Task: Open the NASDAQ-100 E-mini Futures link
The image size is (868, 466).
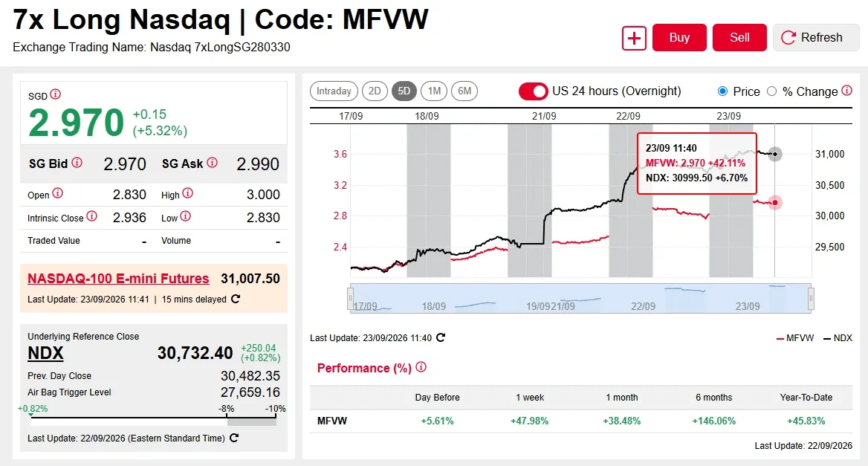Action: coord(118,279)
